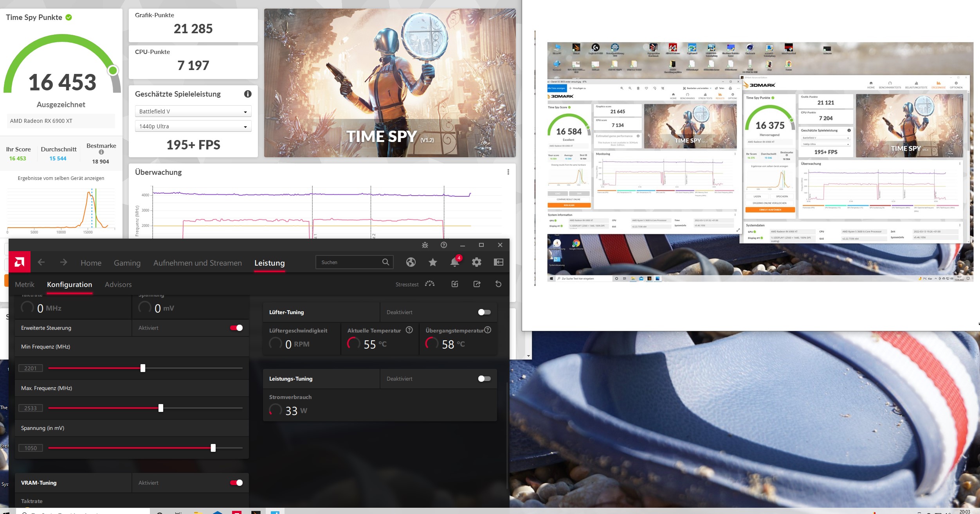
Task: Disable the Erweiterte Steuerung toggle
Action: tap(236, 328)
